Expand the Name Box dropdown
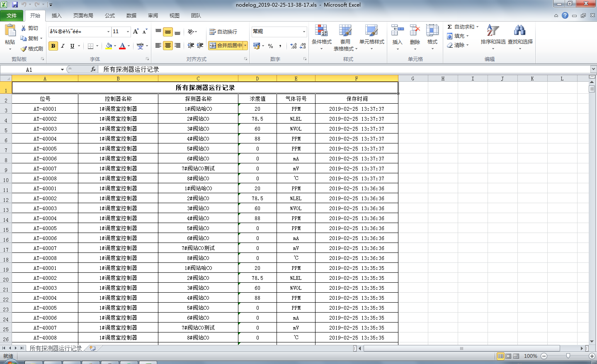Viewport: 597px width, 364px height. [62, 70]
